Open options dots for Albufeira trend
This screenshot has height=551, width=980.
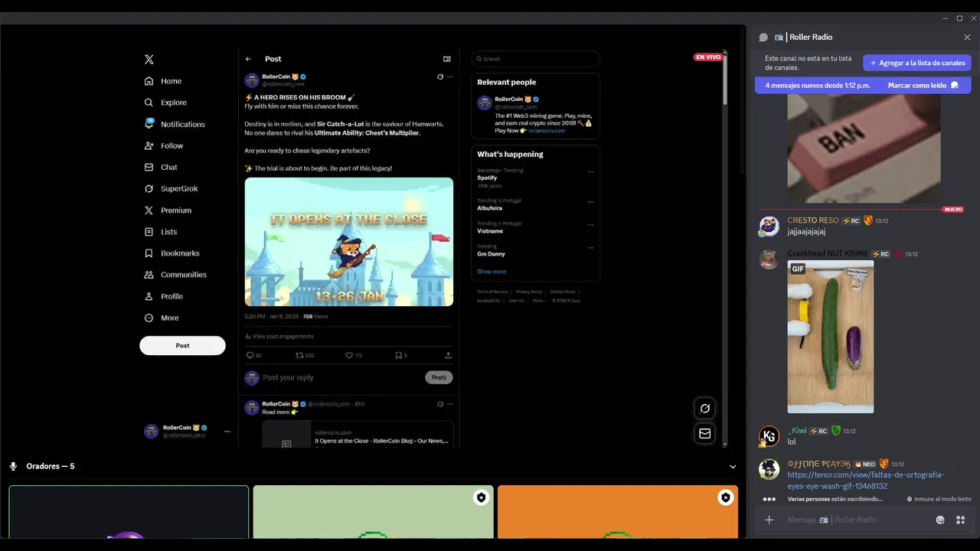coord(590,202)
